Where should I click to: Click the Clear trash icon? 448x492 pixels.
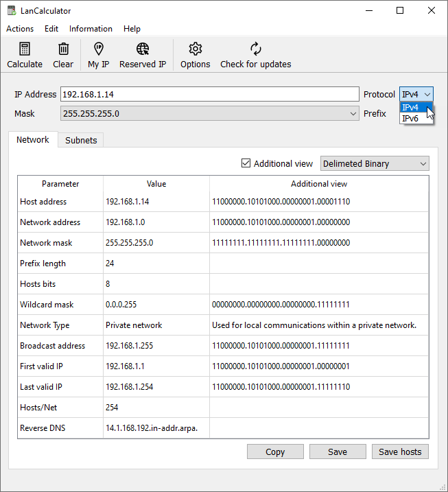63,49
